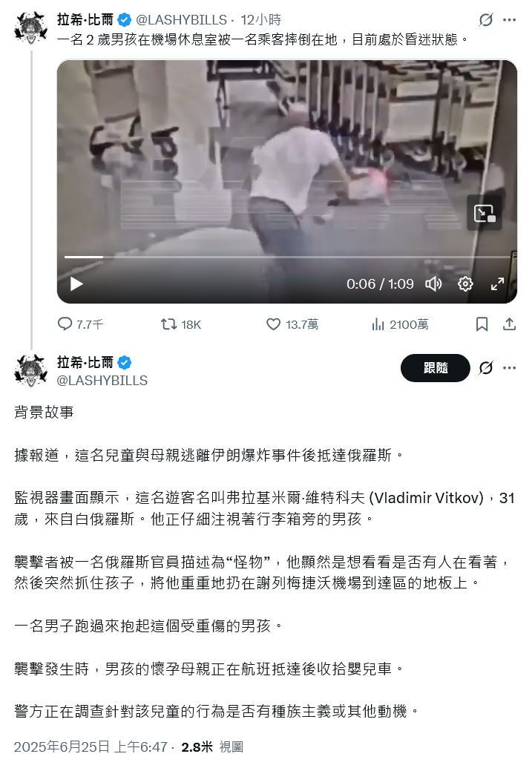Viewport: 532px width, 771px height.
Task: Enable picture-in-picture mode on video
Action: pyautogui.click(x=485, y=213)
